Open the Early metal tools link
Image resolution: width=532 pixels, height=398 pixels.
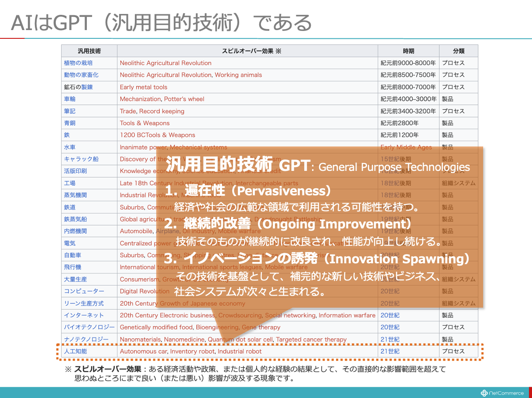(x=144, y=87)
